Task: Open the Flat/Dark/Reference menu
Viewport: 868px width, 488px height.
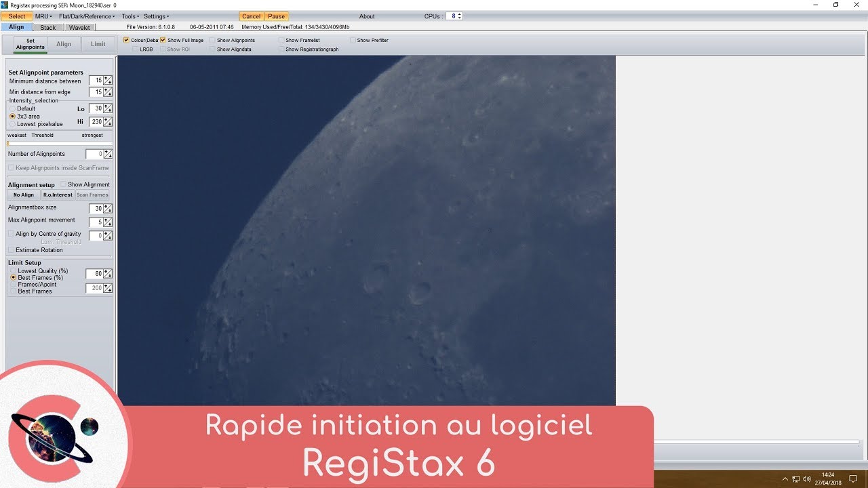Action: (x=87, y=16)
